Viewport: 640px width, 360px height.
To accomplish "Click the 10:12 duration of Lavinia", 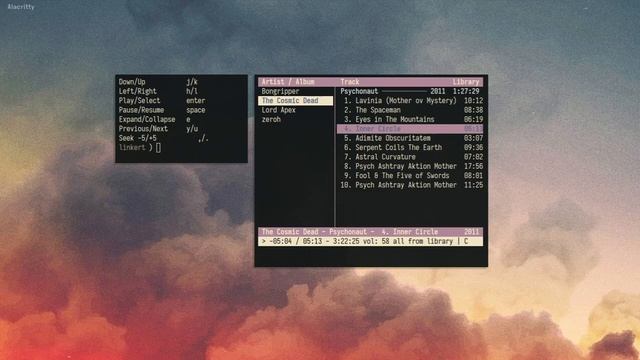I will coord(473,101).
